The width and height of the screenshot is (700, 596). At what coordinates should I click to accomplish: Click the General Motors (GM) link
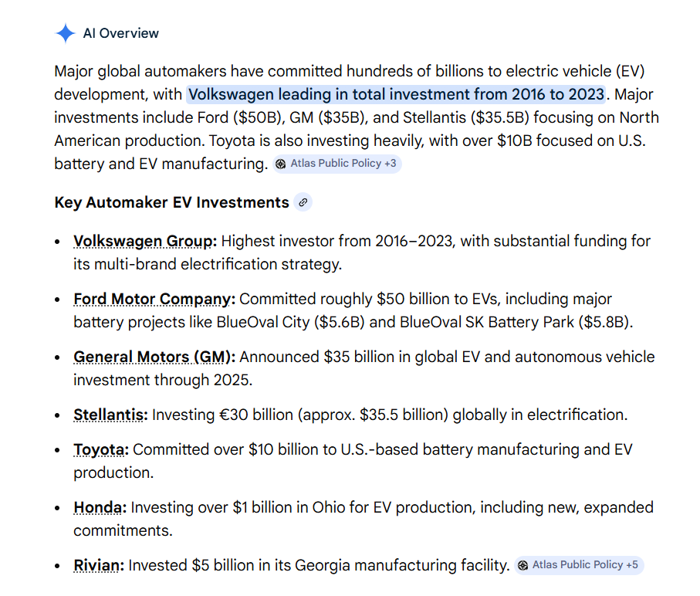pos(154,357)
